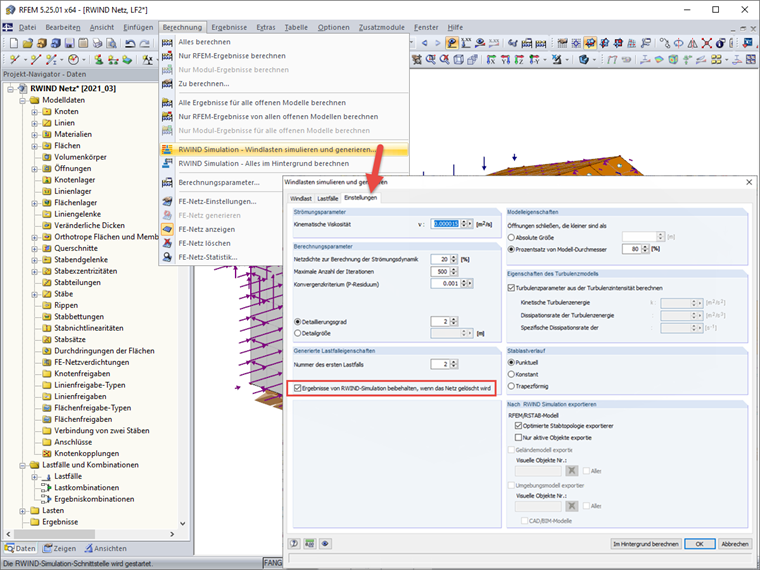Click the Open file folder icon
Viewport: 760px width, 570px height.
(x=28, y=44)
